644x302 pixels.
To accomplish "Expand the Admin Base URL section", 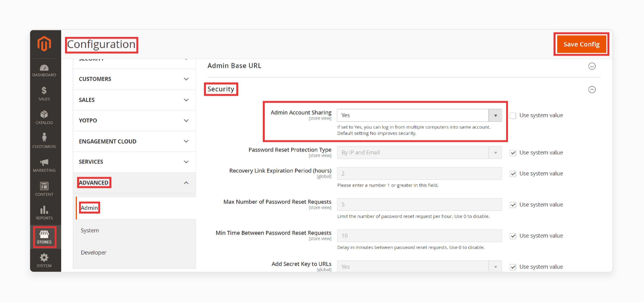I will (592, 66).
